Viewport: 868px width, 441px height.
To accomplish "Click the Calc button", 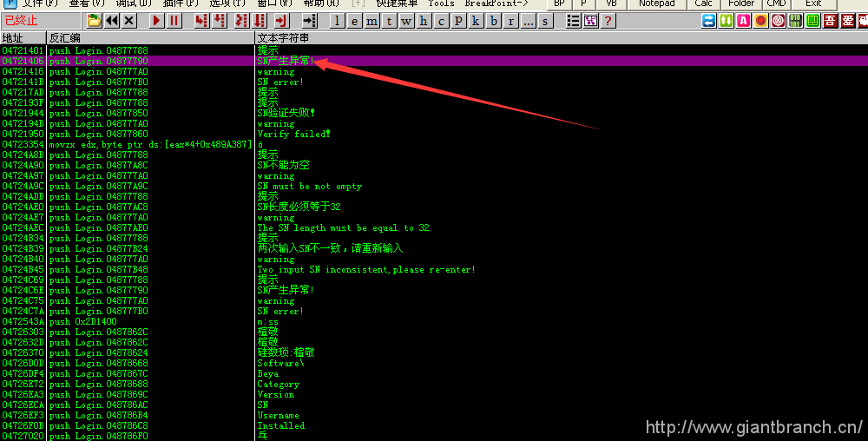I will coord(703,3).
